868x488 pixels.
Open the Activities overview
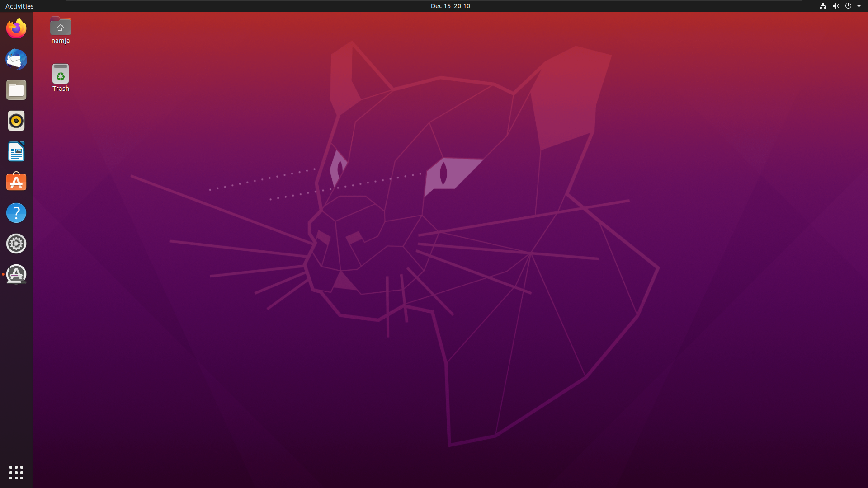point(19,6)
